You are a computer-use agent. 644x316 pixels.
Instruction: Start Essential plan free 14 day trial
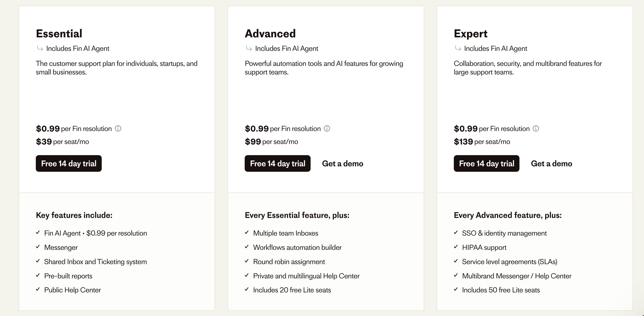pos(69,163)
